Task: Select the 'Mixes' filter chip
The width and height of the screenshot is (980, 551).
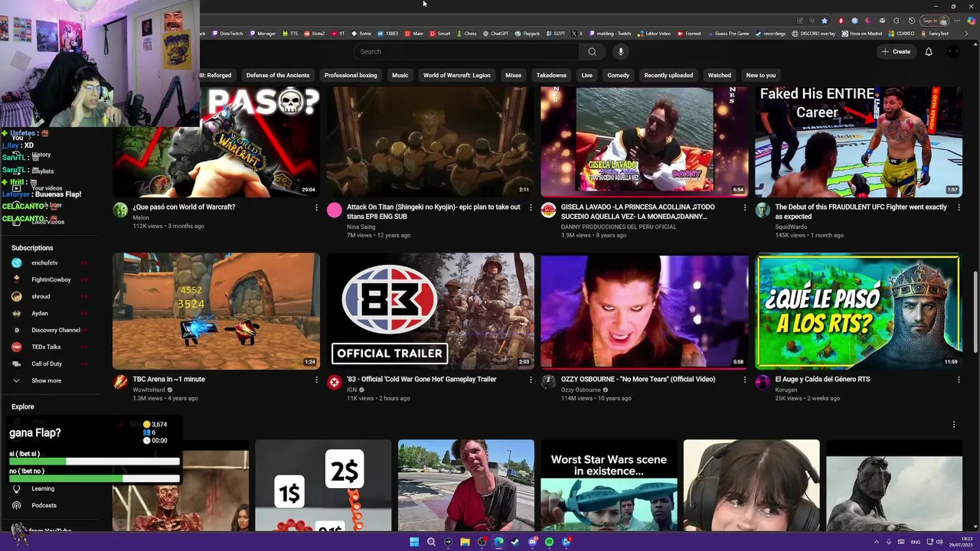Action: [x=514, y=75]
